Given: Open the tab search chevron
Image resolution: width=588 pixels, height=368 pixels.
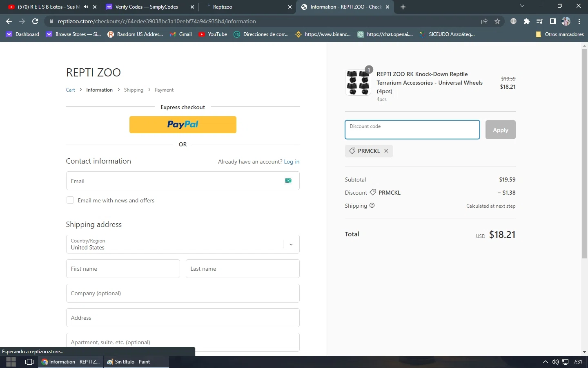Looking at the screenshot, I should (522, 6).
